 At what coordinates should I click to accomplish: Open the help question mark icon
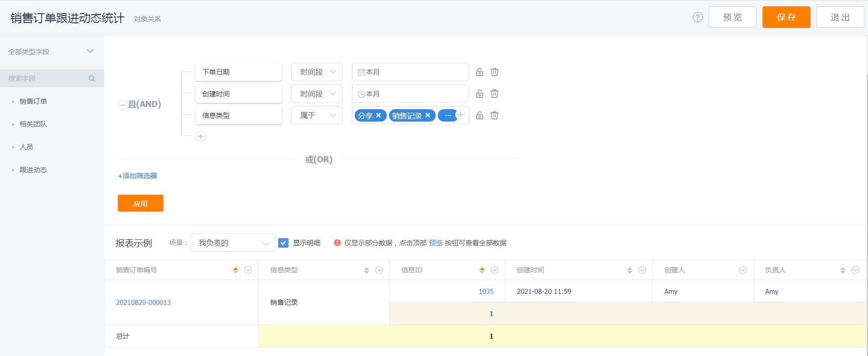(x=697, y=17)
